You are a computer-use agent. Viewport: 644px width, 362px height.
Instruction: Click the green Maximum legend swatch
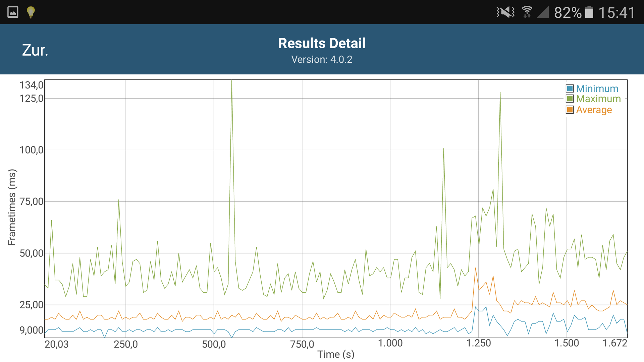pyautogui.click(x=570, y=99)
